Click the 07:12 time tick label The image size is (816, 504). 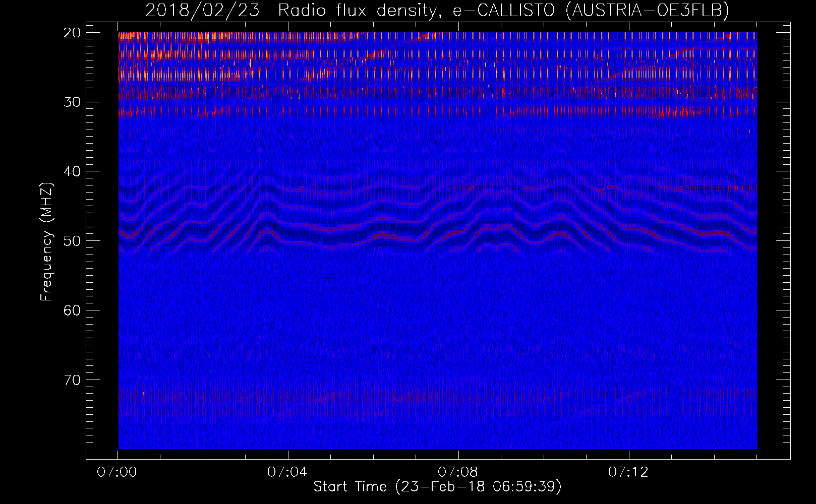point(628,472)
